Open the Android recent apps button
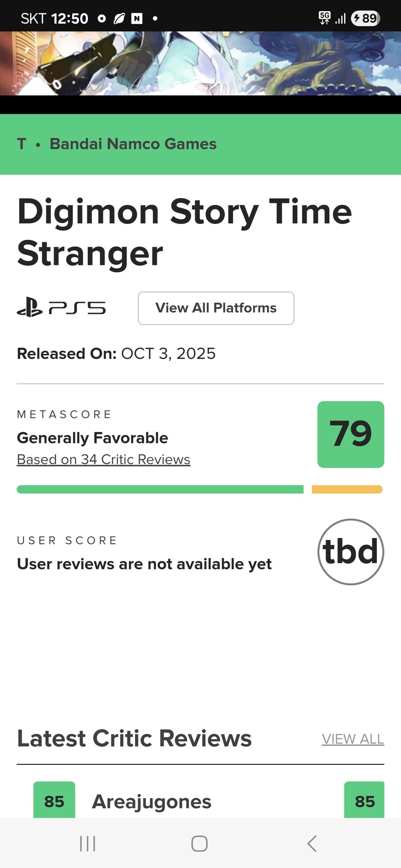 click(x=87, y=843)
